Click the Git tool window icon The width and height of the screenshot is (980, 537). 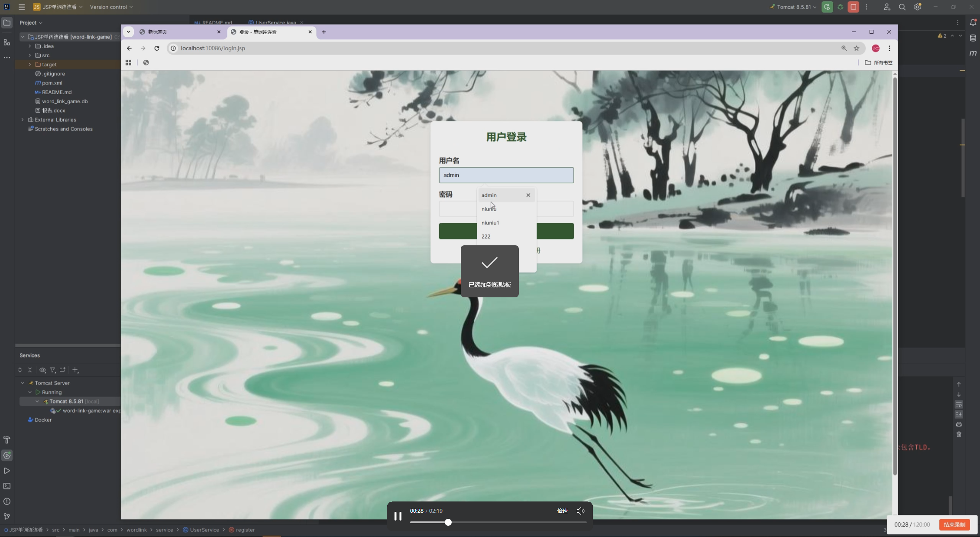pyautogui.click(x=7, y=517)
